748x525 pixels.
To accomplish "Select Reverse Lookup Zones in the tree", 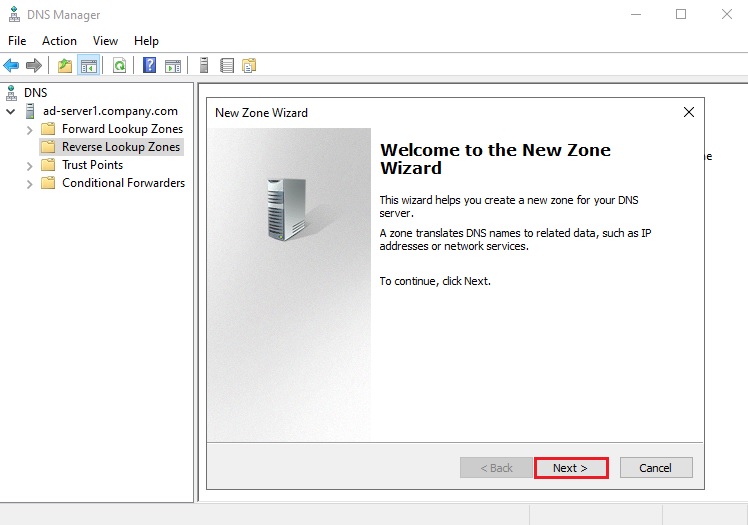I will coord(121,147).
